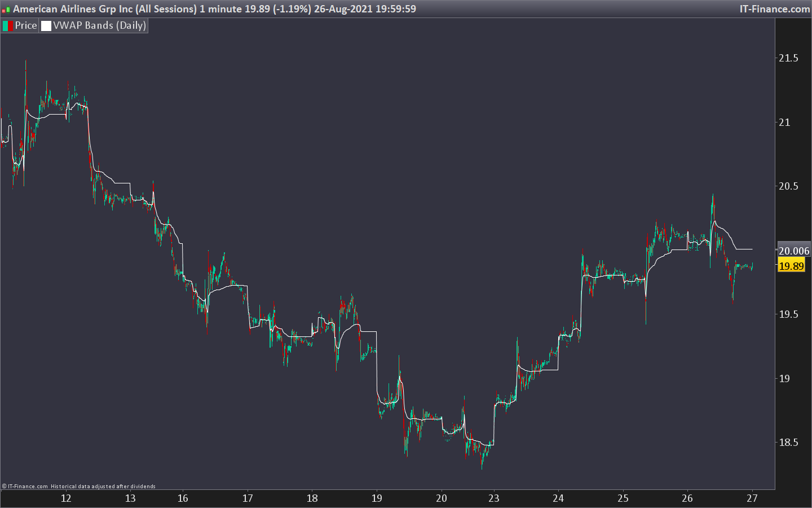This screenshot has height=508, width=812.
Task: Click date label 19 on the time axis
Action: [377, 498]
